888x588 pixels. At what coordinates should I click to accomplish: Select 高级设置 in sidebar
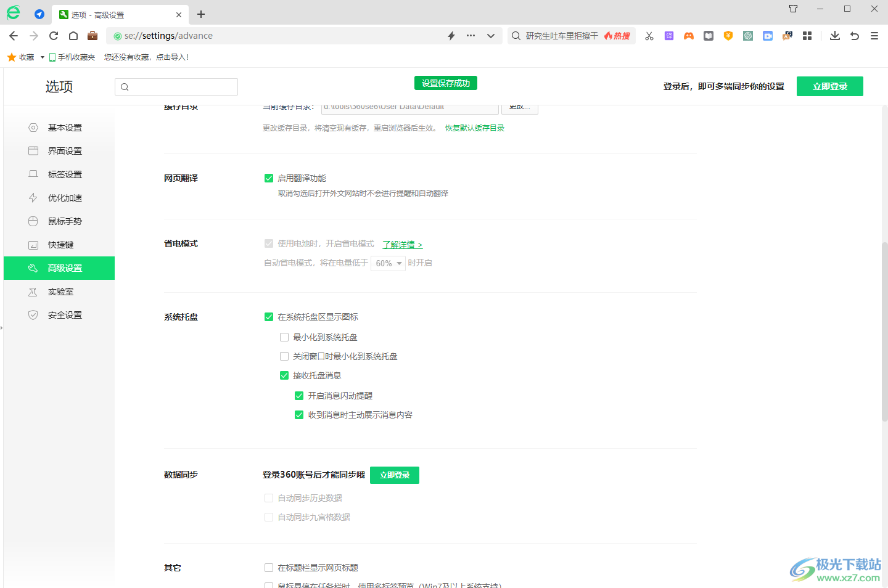click(x=59, y=268)
